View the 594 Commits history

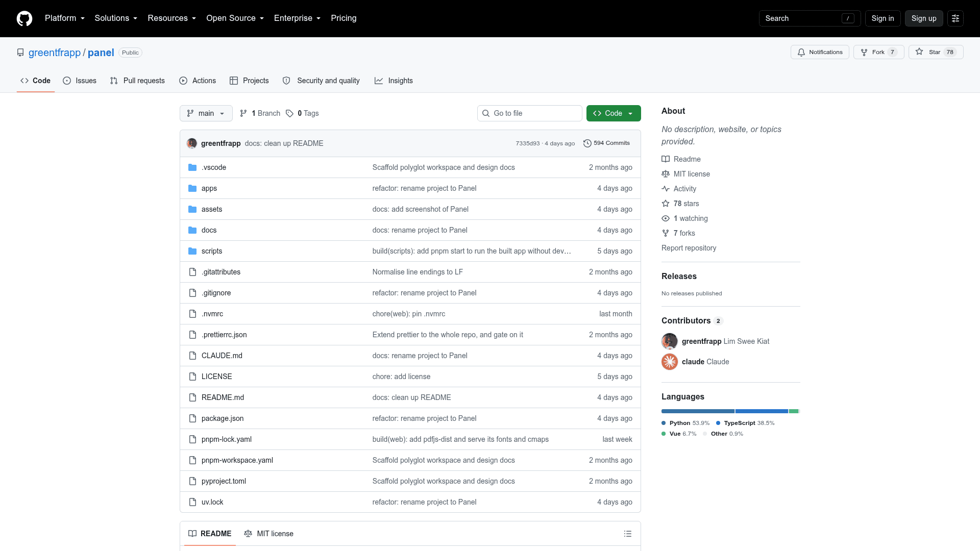(606, 143)
